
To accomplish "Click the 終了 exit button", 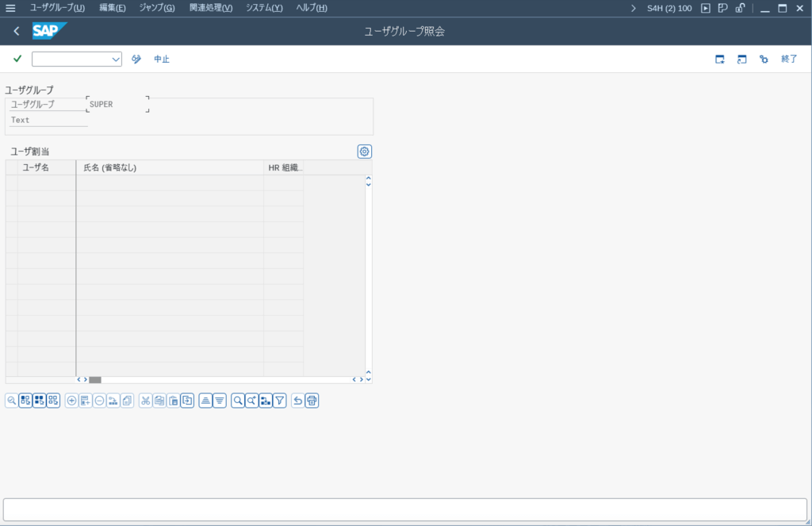I will tap(789, 59).
